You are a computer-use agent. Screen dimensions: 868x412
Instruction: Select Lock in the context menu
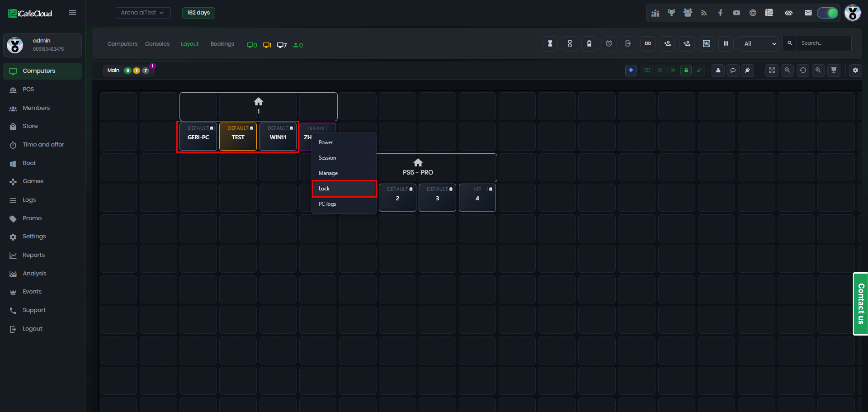coord(344,189)
